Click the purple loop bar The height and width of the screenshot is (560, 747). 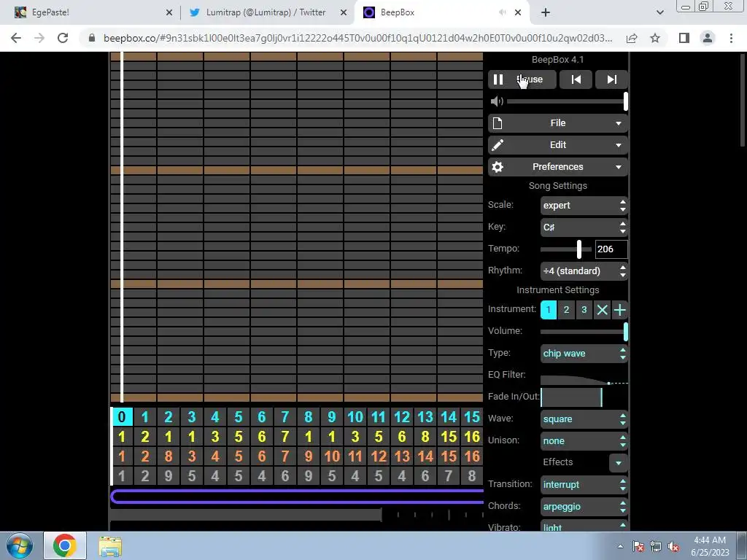(298, 496)
